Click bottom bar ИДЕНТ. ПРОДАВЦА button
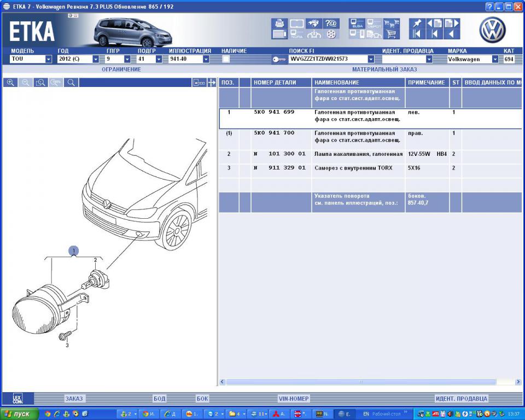Viewport: 525px width, 420px height. 462,399
